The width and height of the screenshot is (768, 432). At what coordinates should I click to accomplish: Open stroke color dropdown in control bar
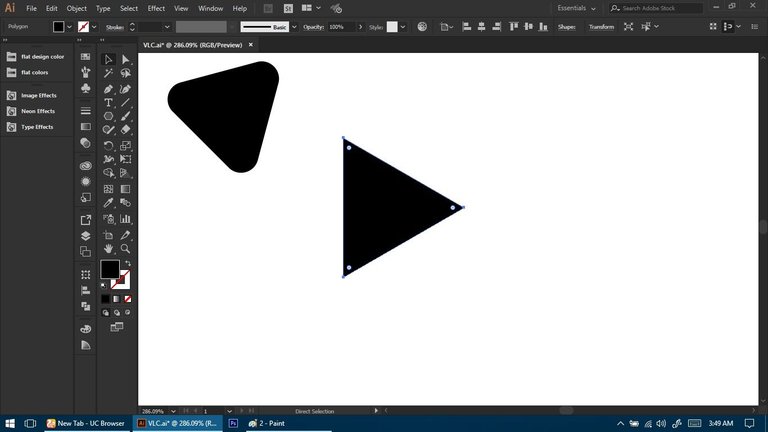pyautogui.click(x=94, y=27)
